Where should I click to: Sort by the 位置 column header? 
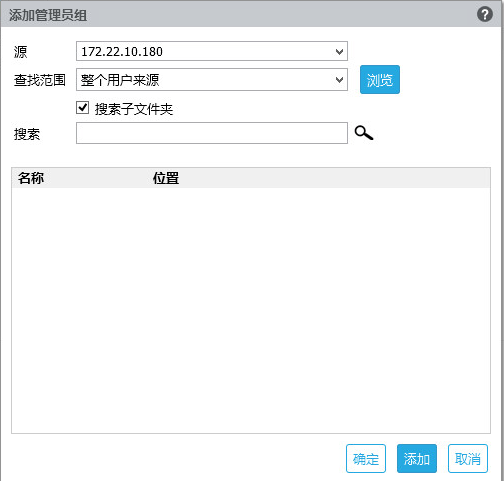166,178
